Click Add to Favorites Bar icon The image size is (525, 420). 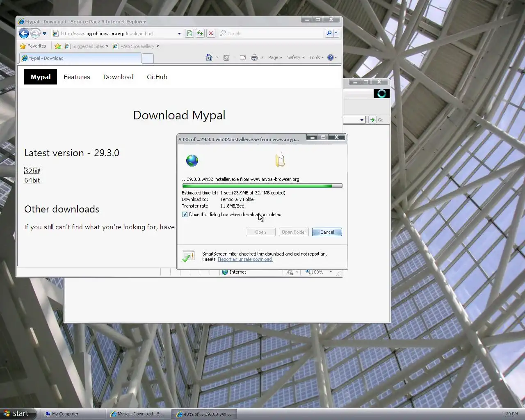58,46
